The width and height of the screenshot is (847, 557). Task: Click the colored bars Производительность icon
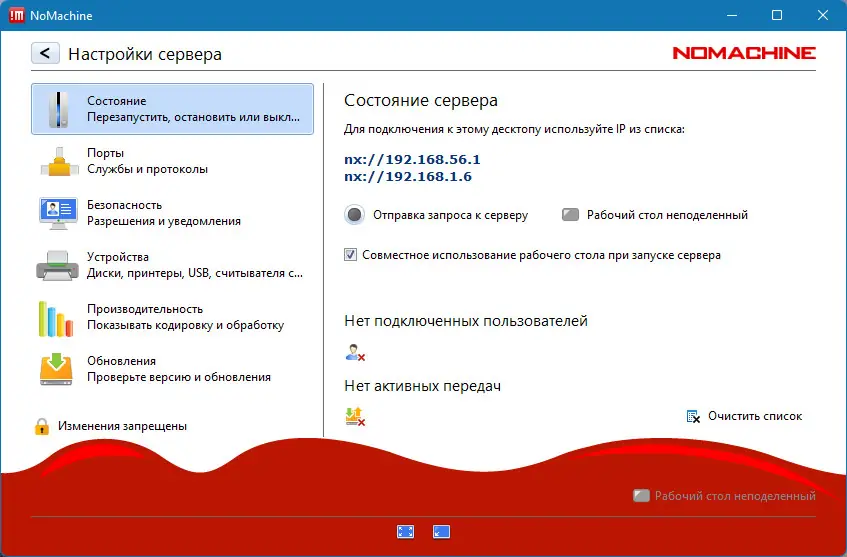point(56,319)
